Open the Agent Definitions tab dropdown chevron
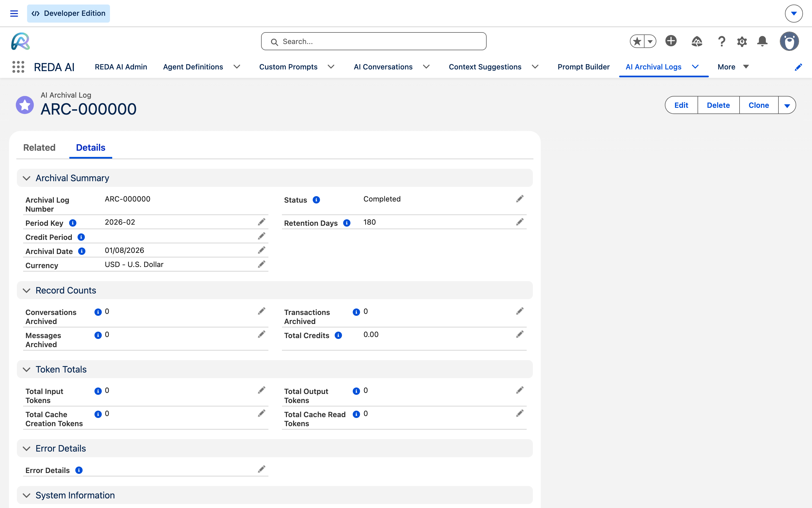Image resolution: width=812 pixels, height=508 pixels. (x=237, y=67)
